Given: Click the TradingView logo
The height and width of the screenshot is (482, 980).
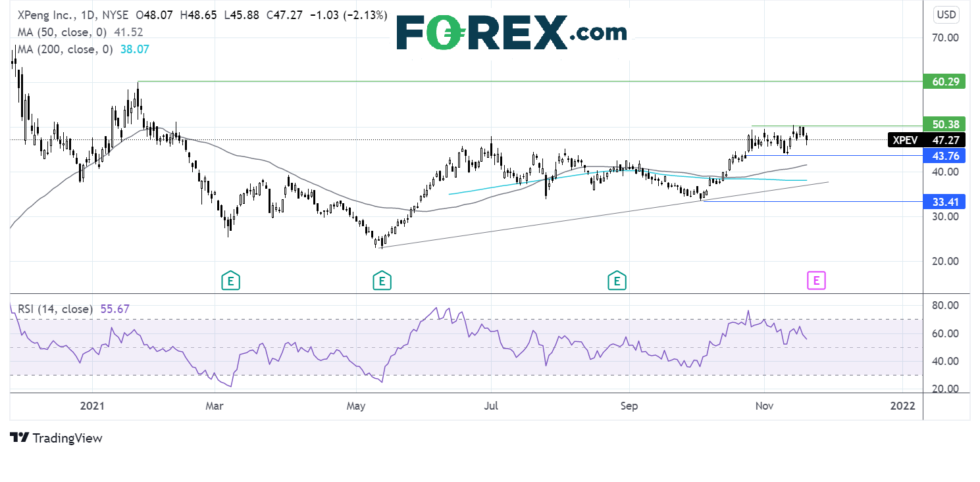Looking at the screenshot, I should pyautogui.click(x=57, y=438).
